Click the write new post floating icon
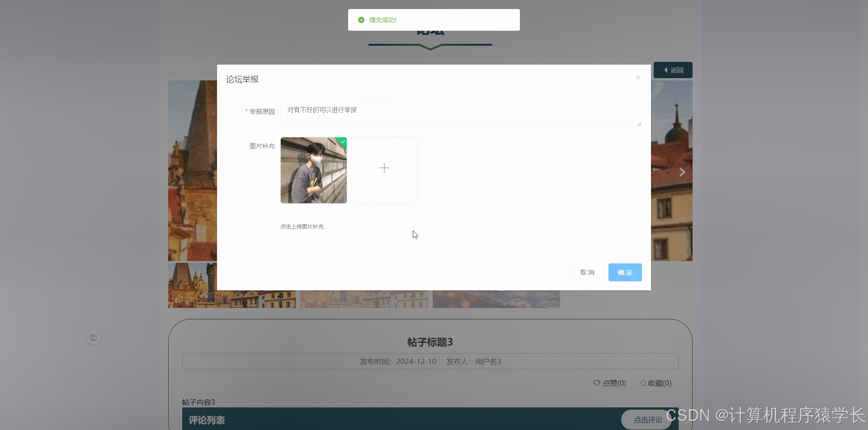 tap(94, 337)
